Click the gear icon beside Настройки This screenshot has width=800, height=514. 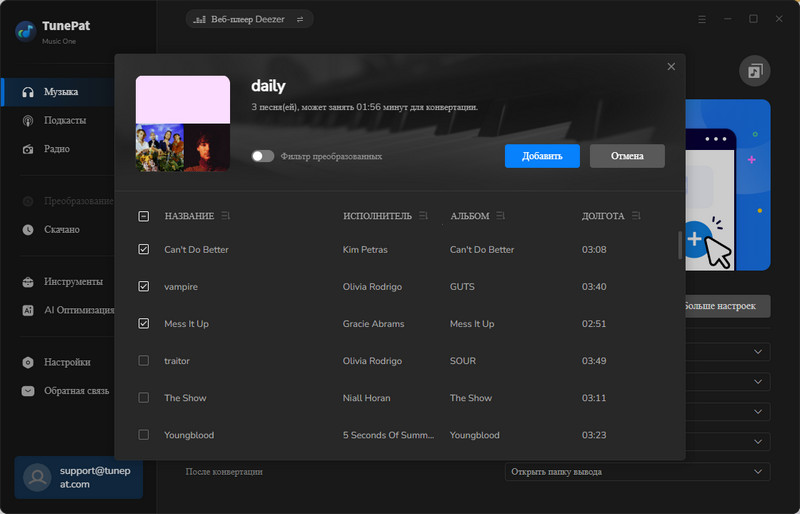click(28, 362)
